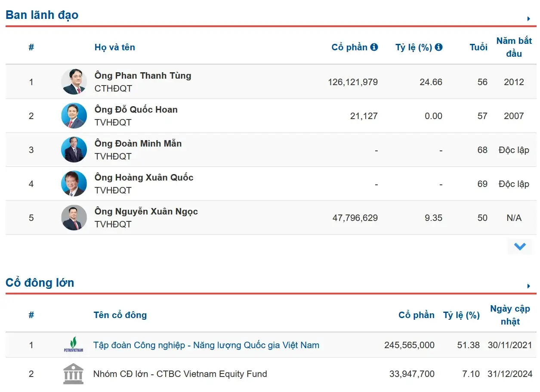Image resolution: width=540 pixels, height=392 pixels.
Task: Click Phan Thanh Tùng's profile photo
Action: click(74, 82)
